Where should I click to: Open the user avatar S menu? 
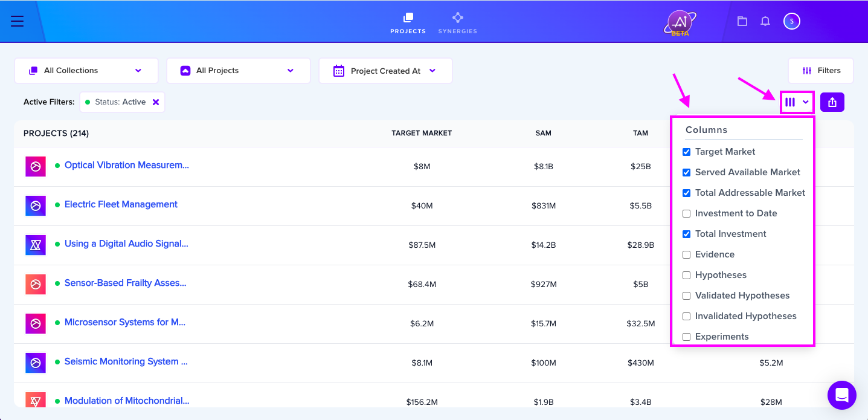click(792, 21)
